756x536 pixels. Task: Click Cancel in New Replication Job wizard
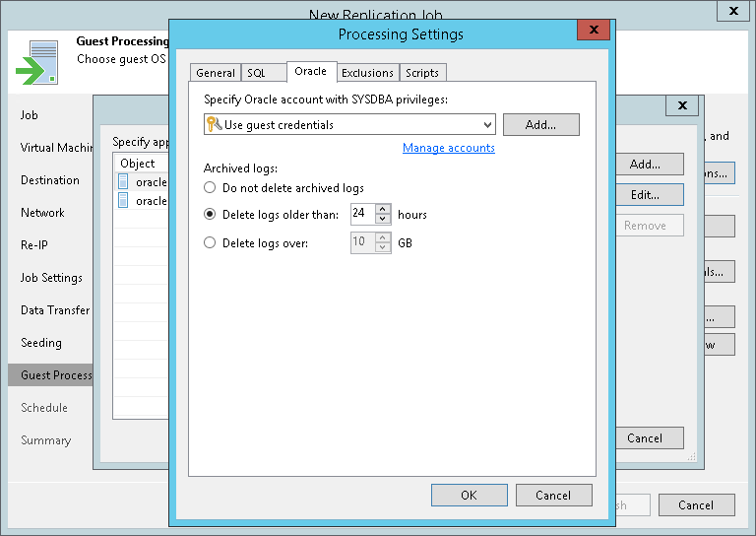tap(696, 505)
